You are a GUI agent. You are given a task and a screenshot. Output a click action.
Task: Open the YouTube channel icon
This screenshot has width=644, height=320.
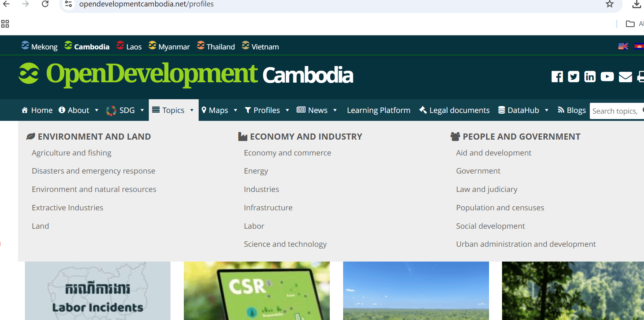pos(607,77)
